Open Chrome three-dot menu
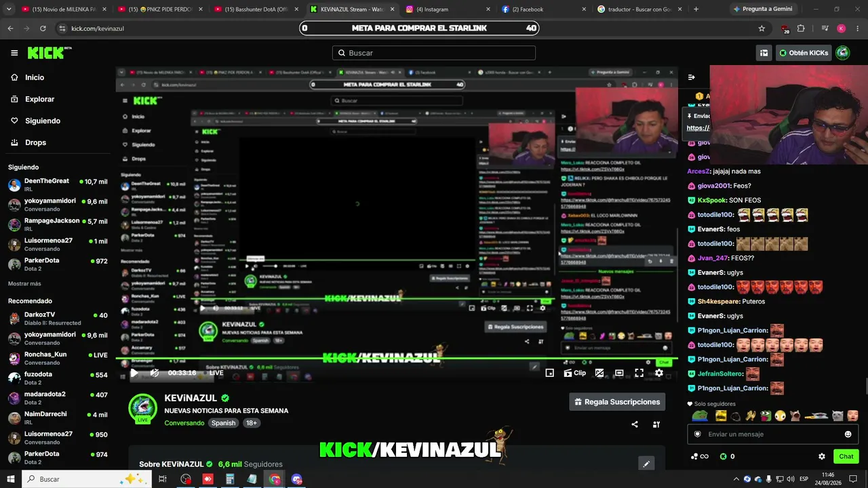 click(857, 28)
